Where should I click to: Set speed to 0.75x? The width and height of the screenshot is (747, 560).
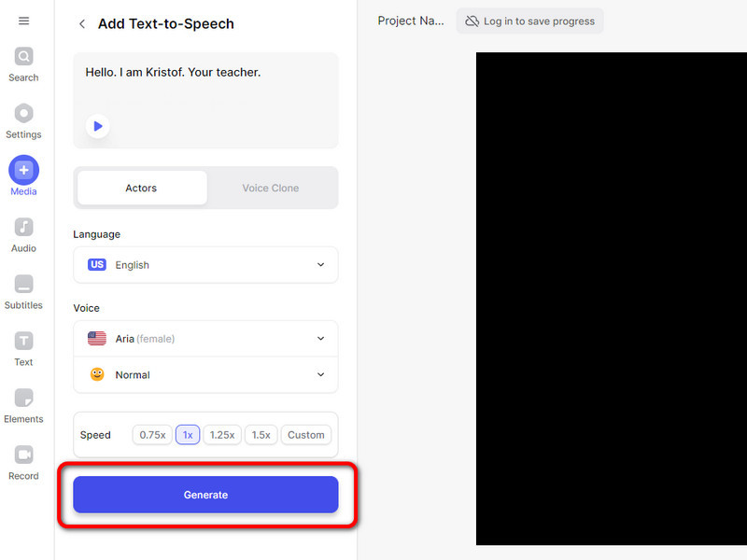152,435
